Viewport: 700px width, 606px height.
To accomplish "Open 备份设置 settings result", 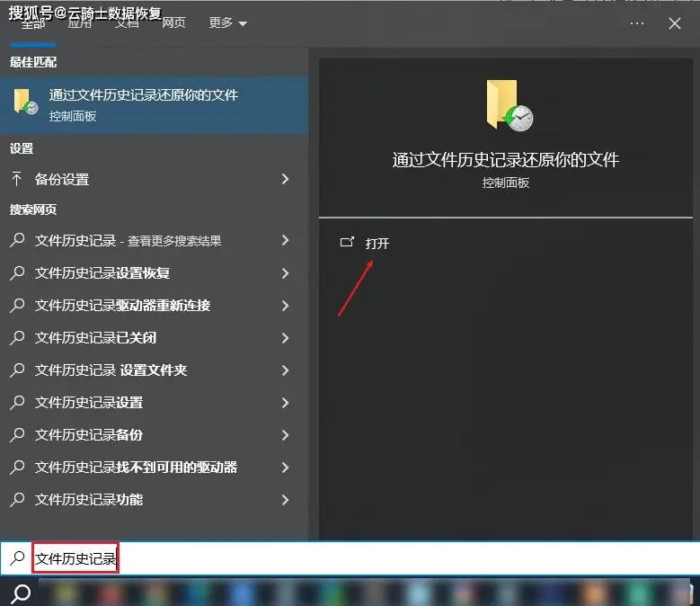I will [x=154, y=180].
